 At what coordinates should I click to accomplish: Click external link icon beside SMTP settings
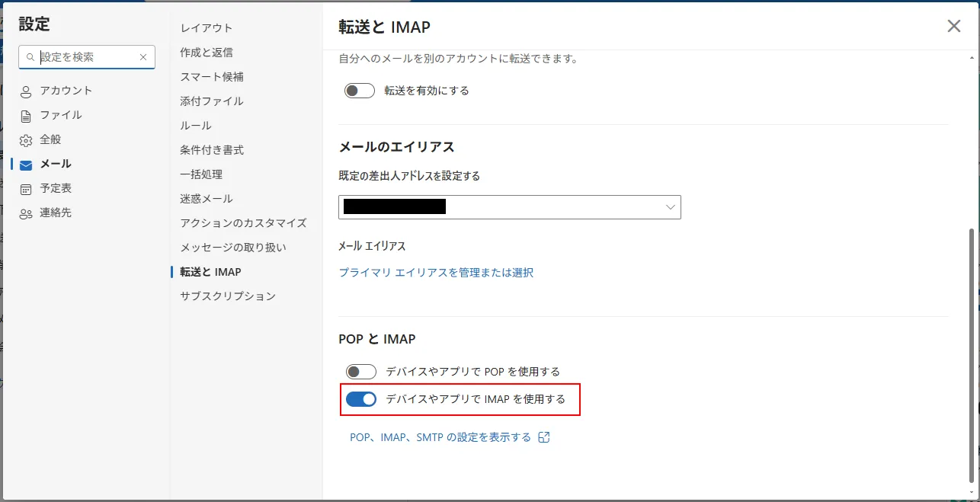point(544,437)
